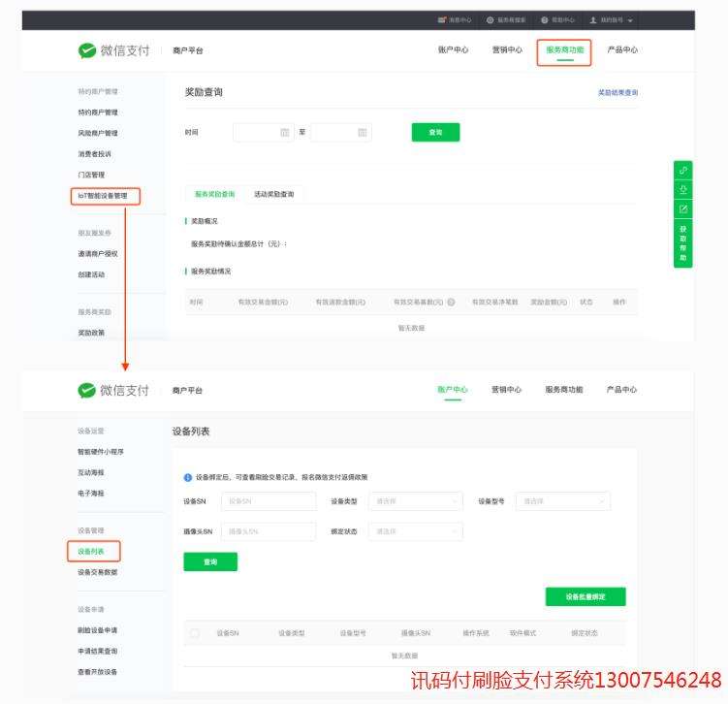Open IoT智能设备管理 in the left sidebar
The height and width of the screenshot is (704, 728).
103,196
